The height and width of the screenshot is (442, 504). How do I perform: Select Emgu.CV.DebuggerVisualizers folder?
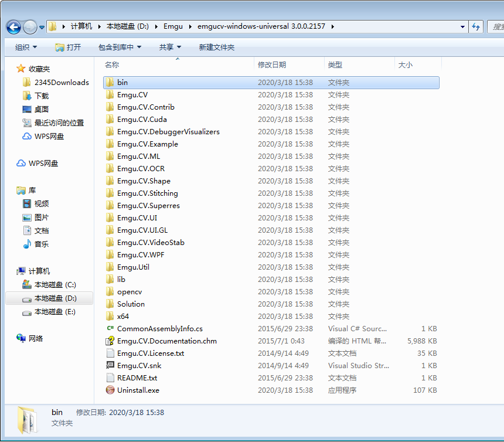168,132
